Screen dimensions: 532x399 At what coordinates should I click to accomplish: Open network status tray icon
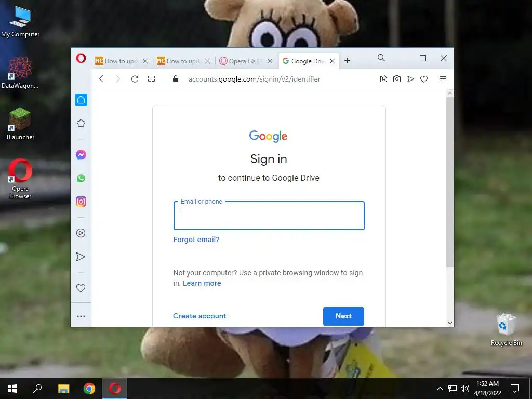453,389
